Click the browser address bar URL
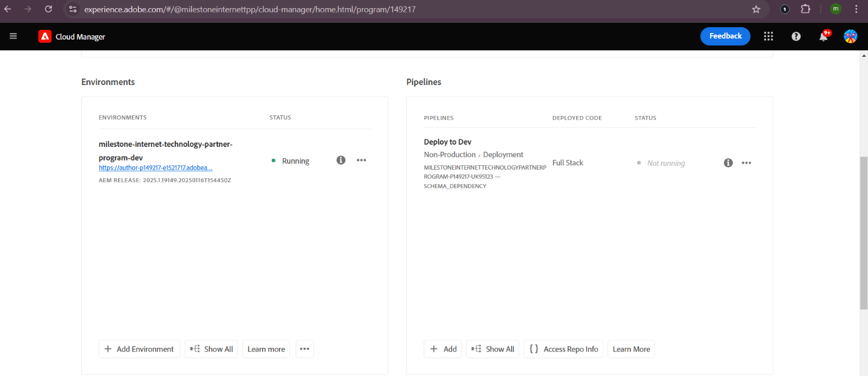This screenshot has height=376, width=868. [x=250, y=9]
